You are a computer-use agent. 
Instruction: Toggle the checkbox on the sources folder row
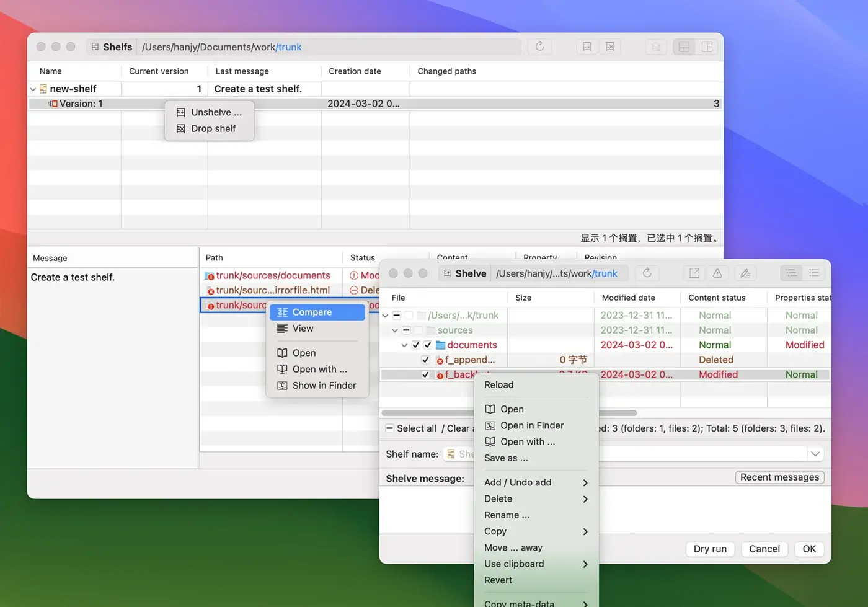click(x=406, y=330)
